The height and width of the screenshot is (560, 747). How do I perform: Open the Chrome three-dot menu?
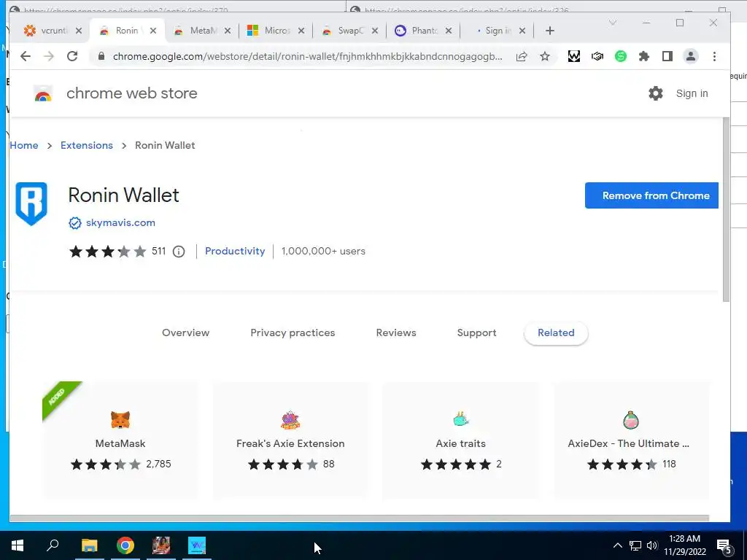714,56
